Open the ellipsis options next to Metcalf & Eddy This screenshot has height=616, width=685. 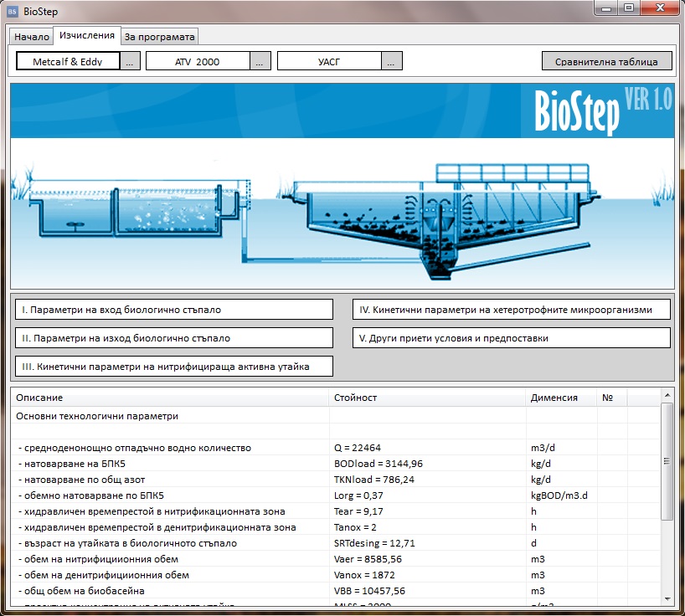tap(130, 62)
